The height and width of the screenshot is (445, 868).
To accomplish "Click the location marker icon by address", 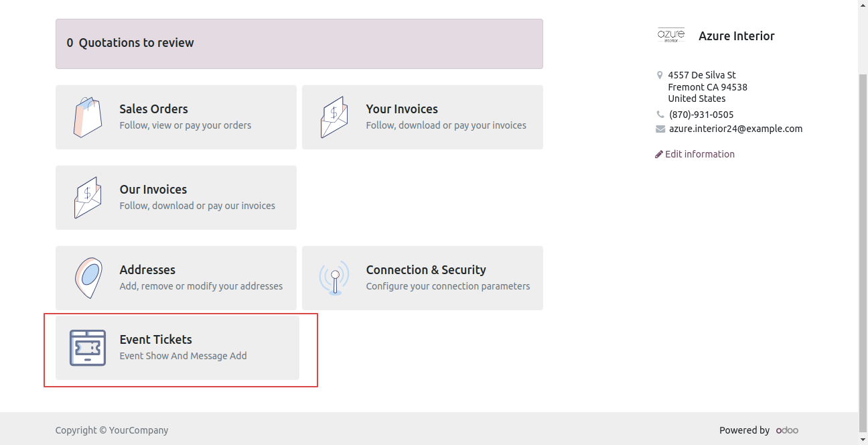I will pos(660,75).
